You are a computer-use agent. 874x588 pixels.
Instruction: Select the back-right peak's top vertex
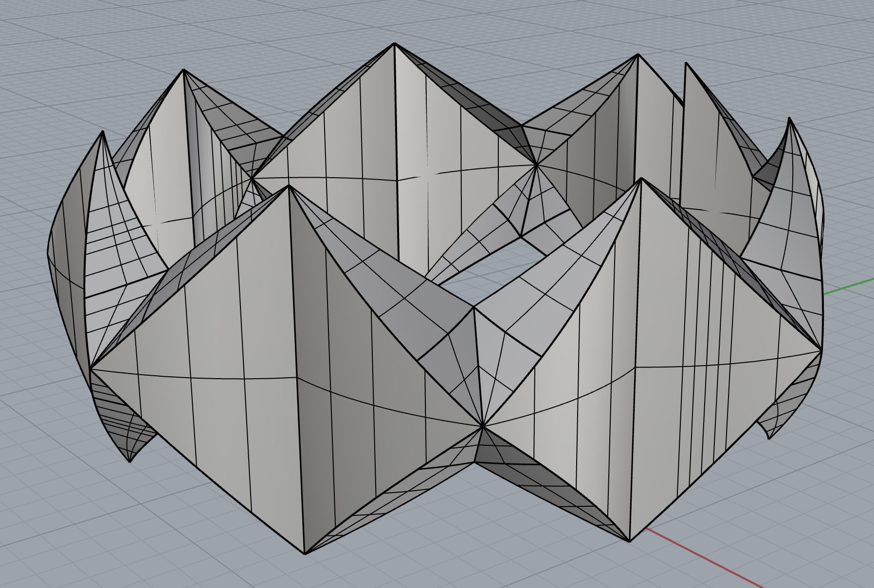[637, 55]
